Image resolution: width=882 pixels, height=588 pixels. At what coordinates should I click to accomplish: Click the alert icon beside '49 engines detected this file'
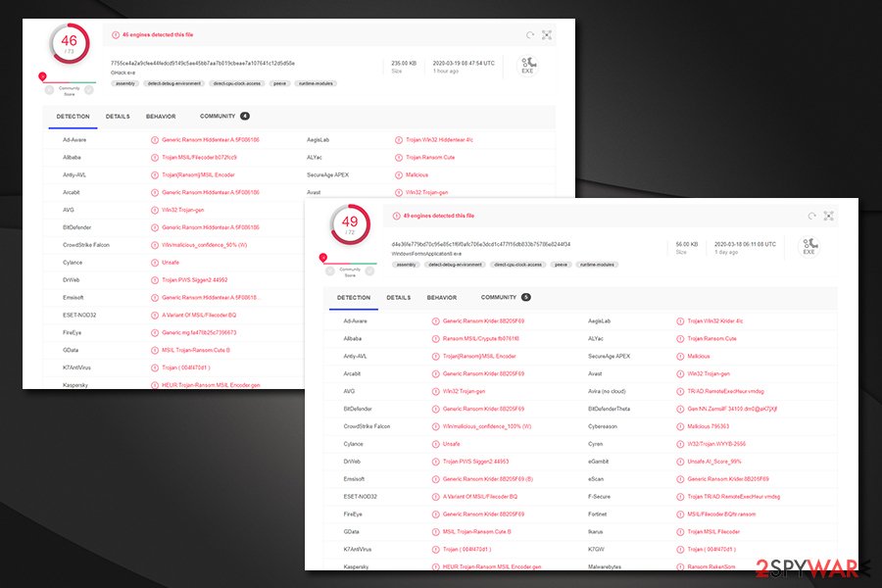click(396, 216)
